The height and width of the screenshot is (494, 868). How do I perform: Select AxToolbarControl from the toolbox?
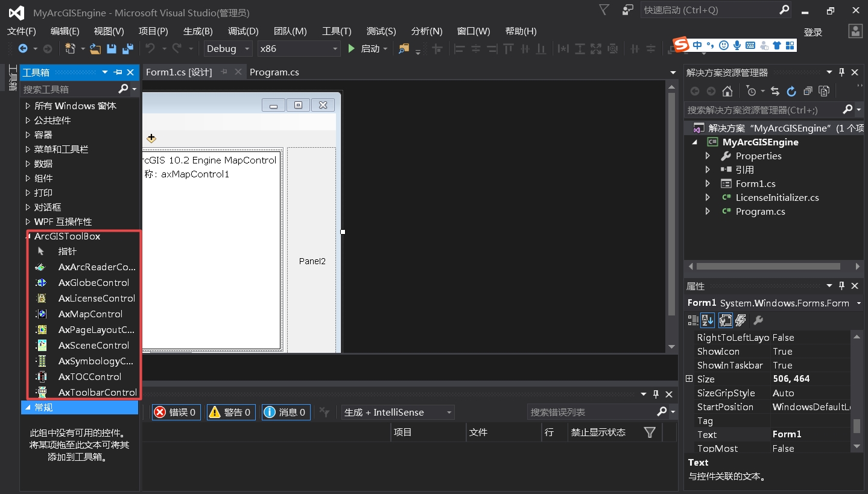97,392
